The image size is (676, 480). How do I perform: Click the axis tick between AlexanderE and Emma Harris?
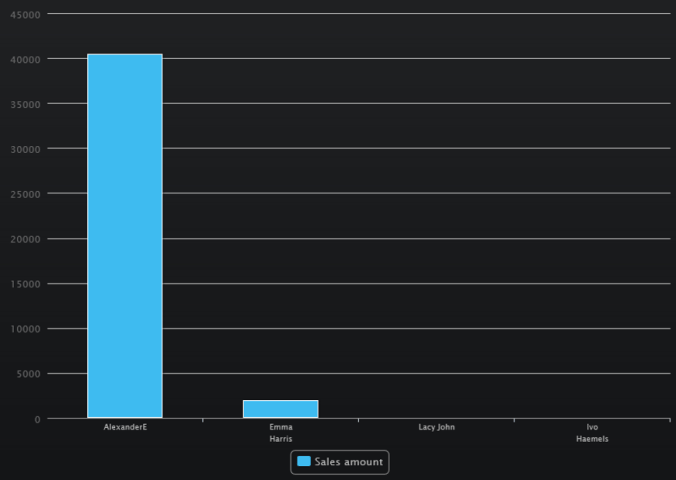point(203,421)
